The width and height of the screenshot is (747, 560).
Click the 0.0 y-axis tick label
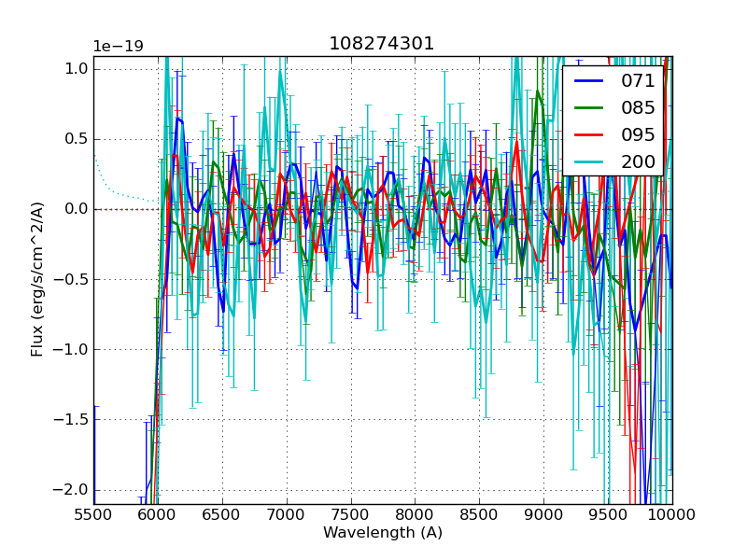(78, 209)
